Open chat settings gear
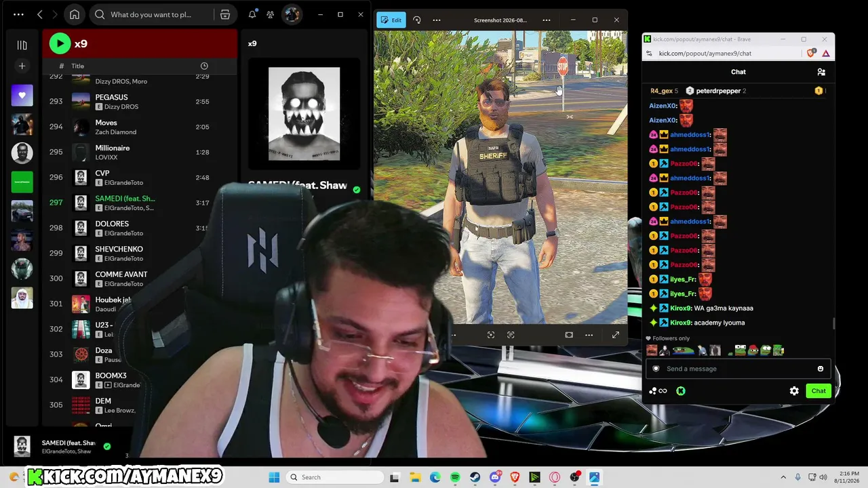The image size is (868, 488). pyautogui.click(x=794, y=391)
